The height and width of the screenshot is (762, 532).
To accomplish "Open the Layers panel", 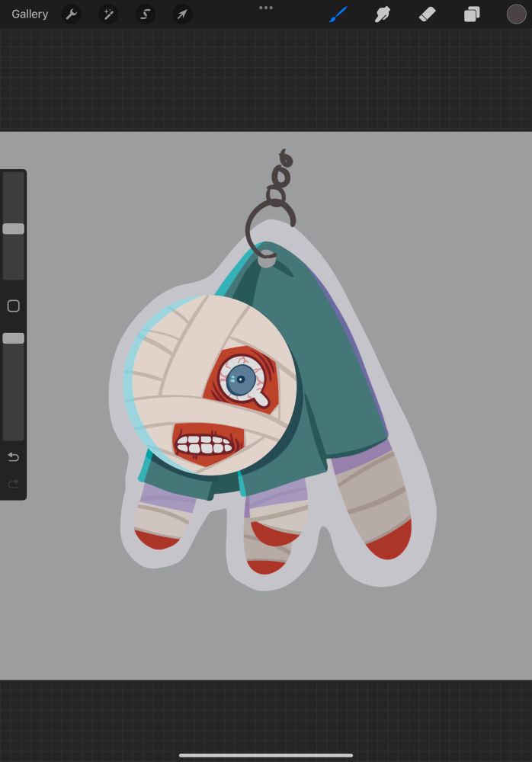I will point(472,14).
